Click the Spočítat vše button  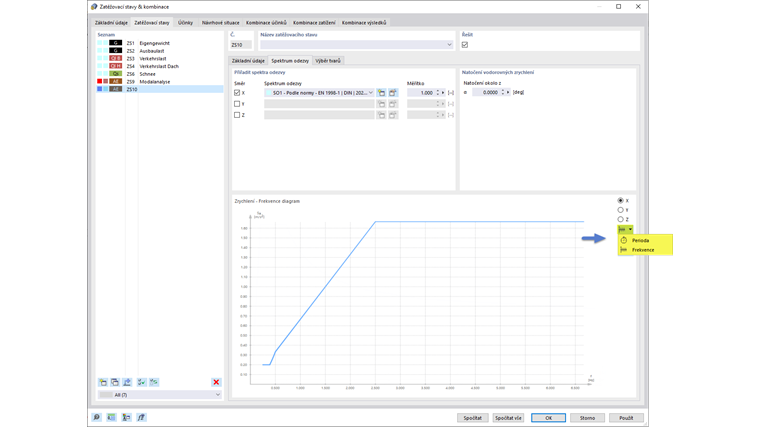[x=508, y=418]
